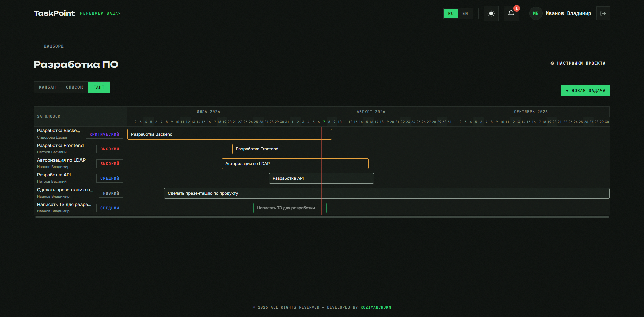Screen dimensions: 644x317
Task: Switch the language to RU
Action: (x=451, y=13)
